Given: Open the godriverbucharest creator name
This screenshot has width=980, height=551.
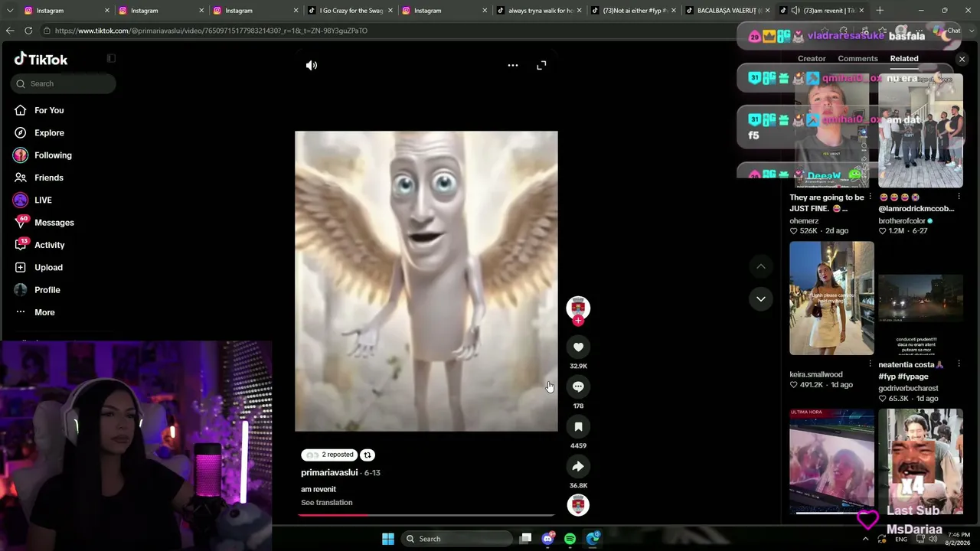Looking at the screenshot, I should point(908,389).
